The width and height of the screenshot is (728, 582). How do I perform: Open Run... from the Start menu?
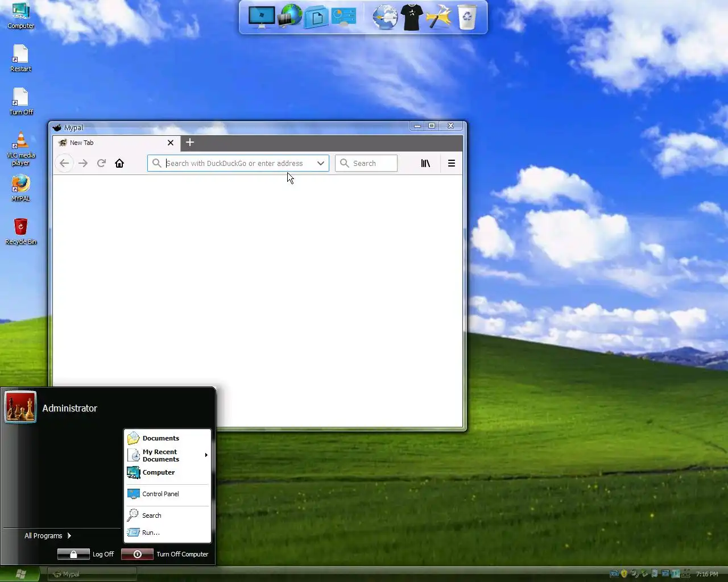coord(168,533)
